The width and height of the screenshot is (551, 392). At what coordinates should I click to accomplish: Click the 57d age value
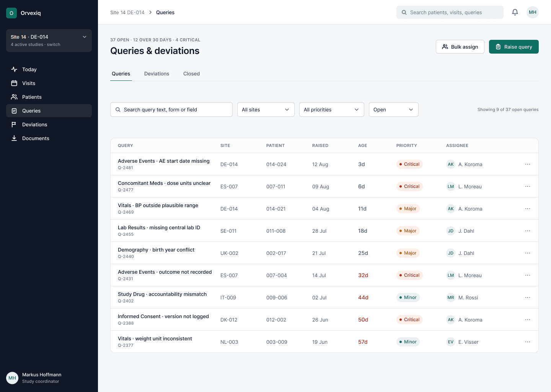[363, 342]
